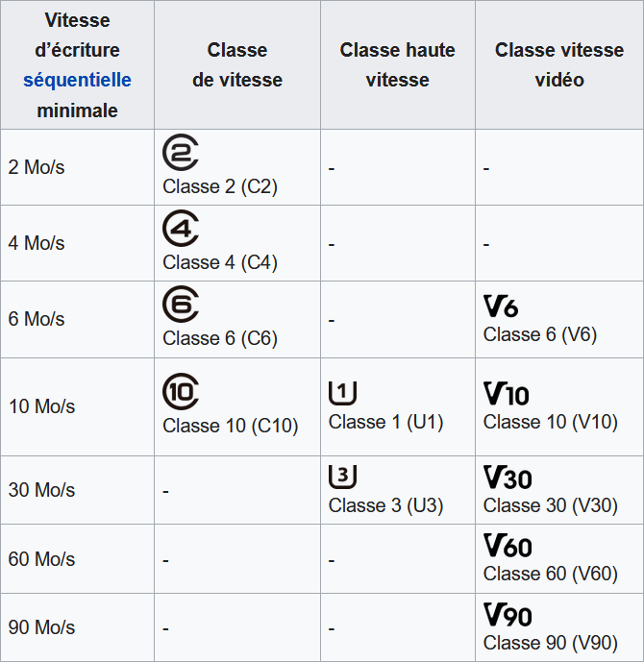The width and height of the screenshot is (644, 662).
Task: Click the Class 4 (C4) speed icon
Action: (x=181, y=230)
